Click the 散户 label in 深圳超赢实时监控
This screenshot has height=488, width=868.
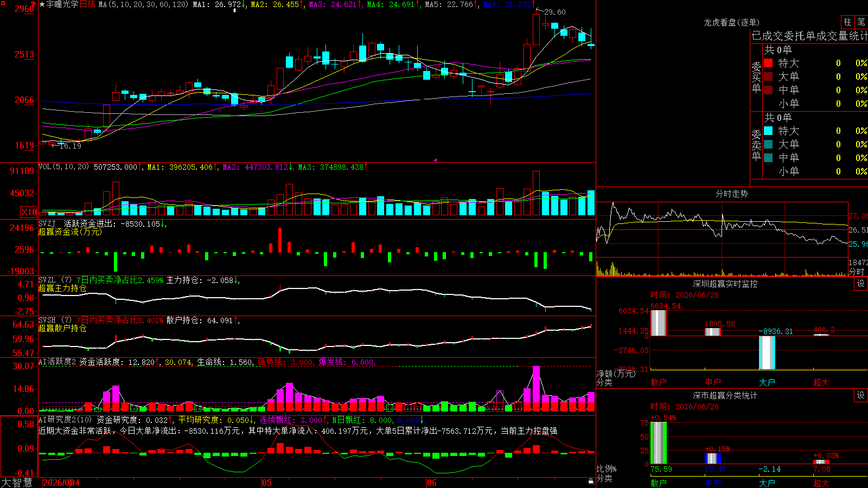coord(659,382)
